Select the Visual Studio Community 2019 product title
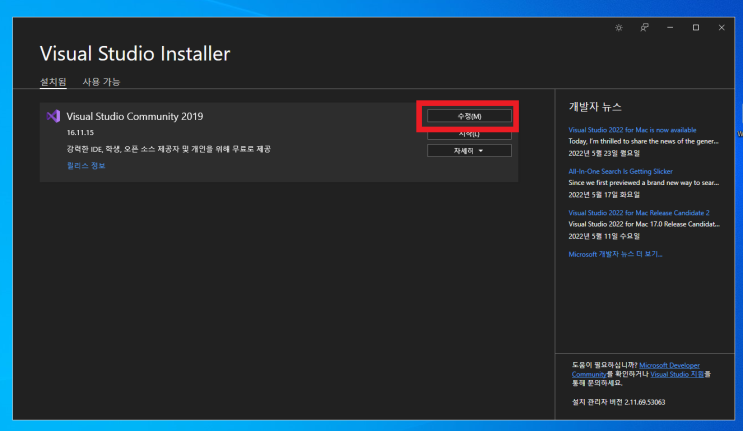Image resolution: width=743 pixels, height=431 pixels. point(135,116)
